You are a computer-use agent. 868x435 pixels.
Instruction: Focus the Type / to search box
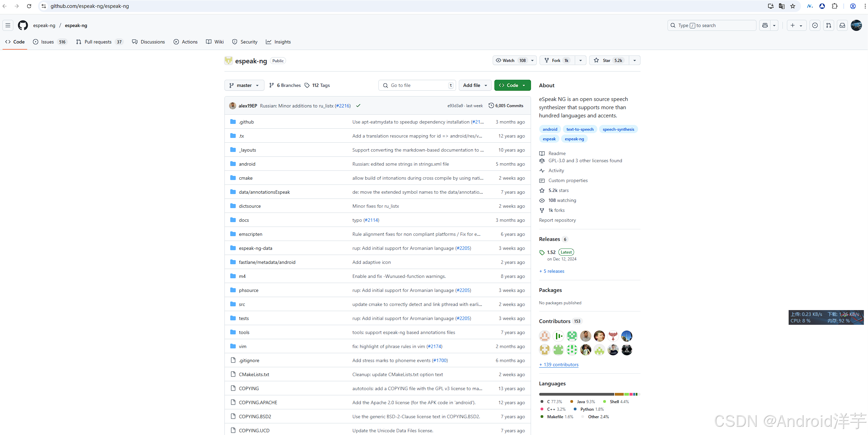[x=712, y=25]
